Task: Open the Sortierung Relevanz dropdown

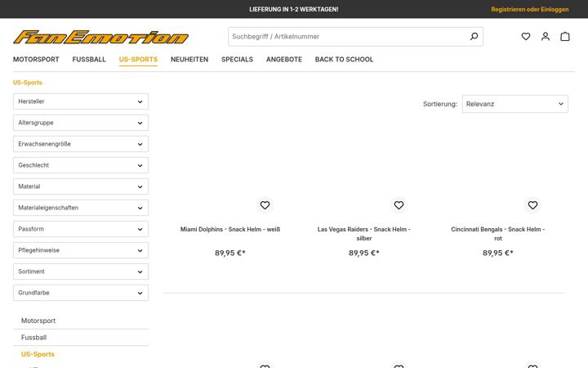Action: point(514,104)
